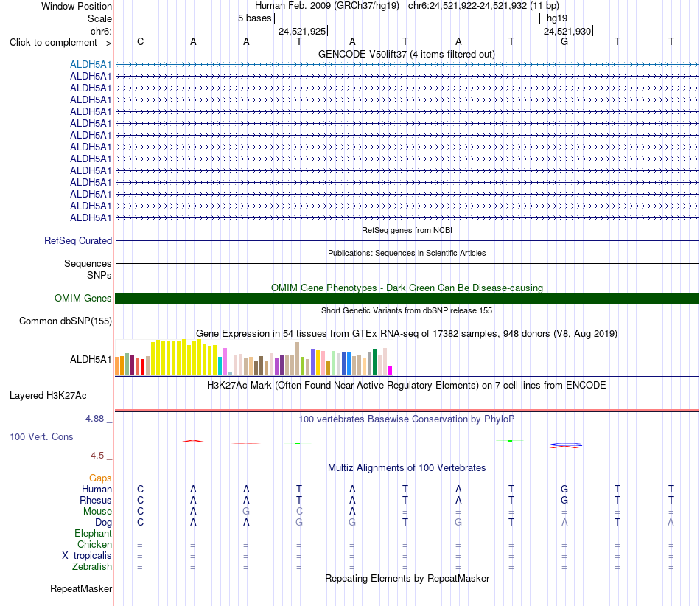Click the Gaps label in Multiz alignment

click(x=100, y=478)
